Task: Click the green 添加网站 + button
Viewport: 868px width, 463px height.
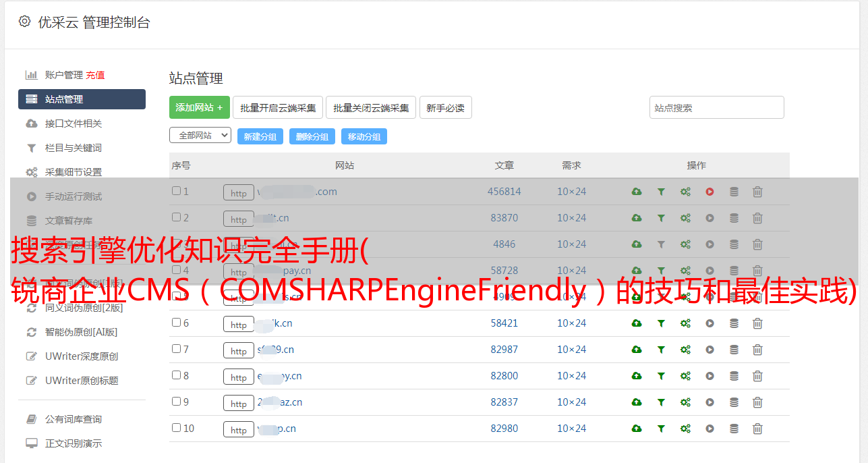Action: (200, 107)
